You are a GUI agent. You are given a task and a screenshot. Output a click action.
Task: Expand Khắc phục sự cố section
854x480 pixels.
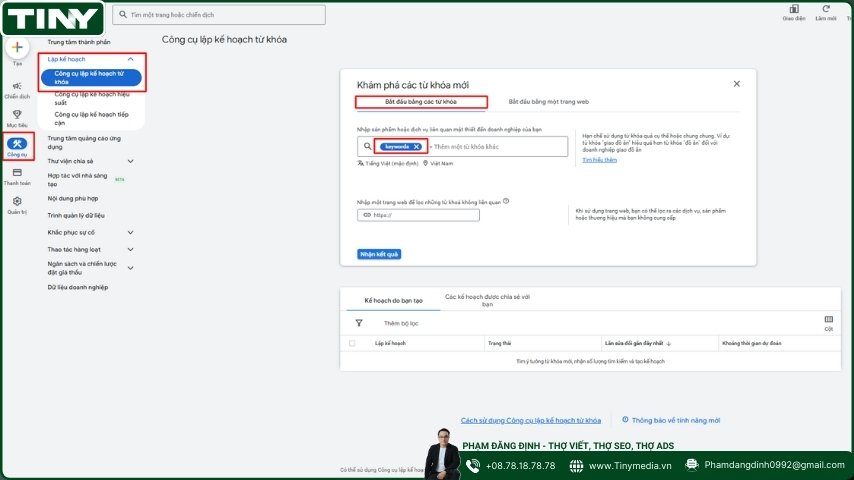pos(130,232)
